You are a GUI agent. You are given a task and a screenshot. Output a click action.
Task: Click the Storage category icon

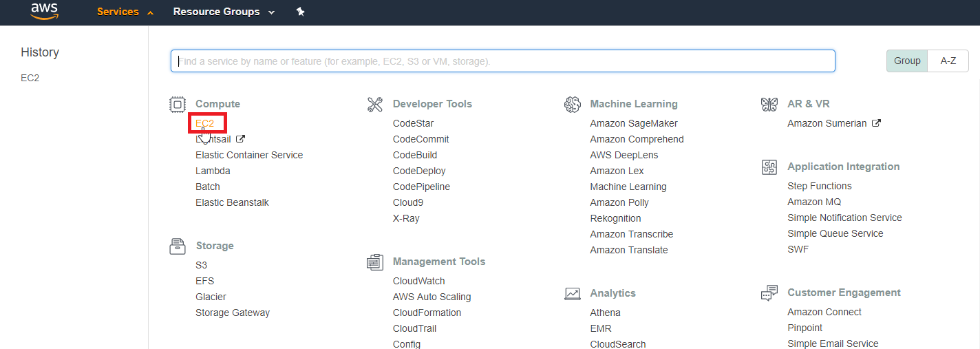point(178,246)
